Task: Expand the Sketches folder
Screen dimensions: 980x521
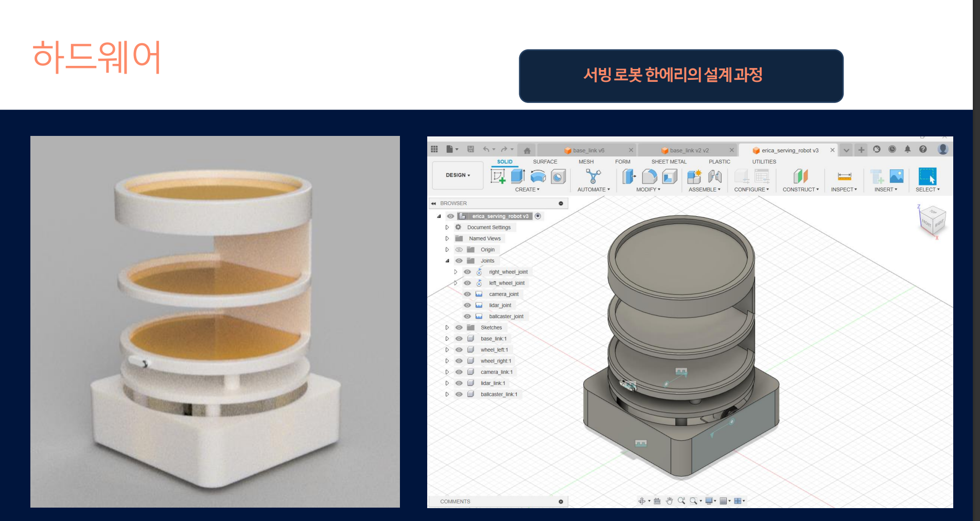Action: pyautogui.click(x=447, y=327)
